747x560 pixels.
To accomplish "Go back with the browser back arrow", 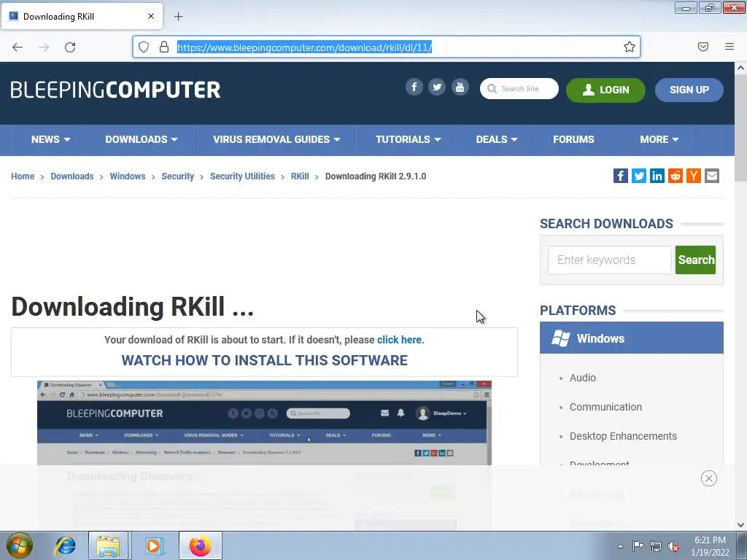I will click(x=18, y=47).
